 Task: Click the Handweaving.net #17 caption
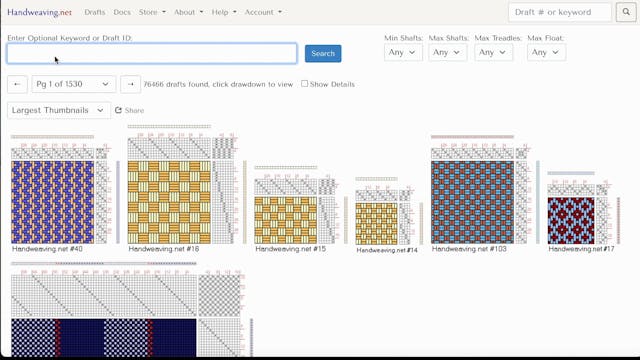pos(581,249)
